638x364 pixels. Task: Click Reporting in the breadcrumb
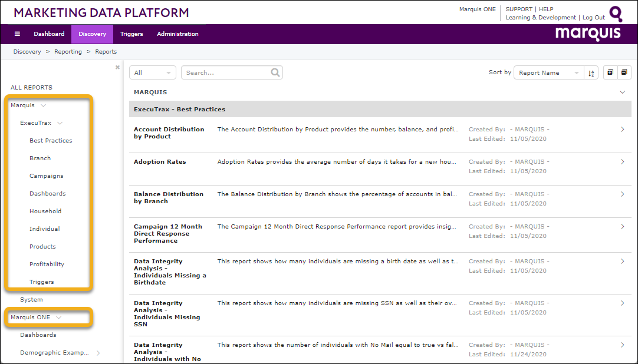click(68, 52)
